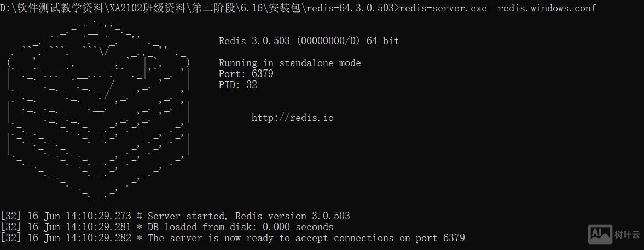Viewport: 644px width, 250px height.
Task: Click the 'Port: 6379' line
Action: (246, 74)
